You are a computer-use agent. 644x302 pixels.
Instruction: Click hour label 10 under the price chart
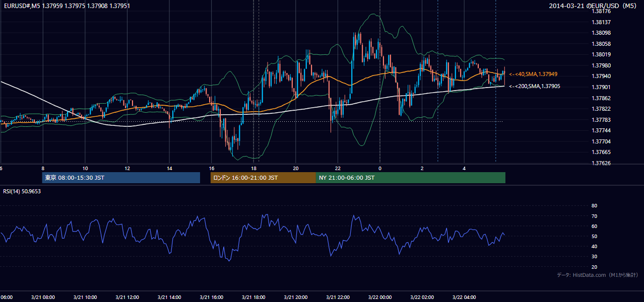85,168
